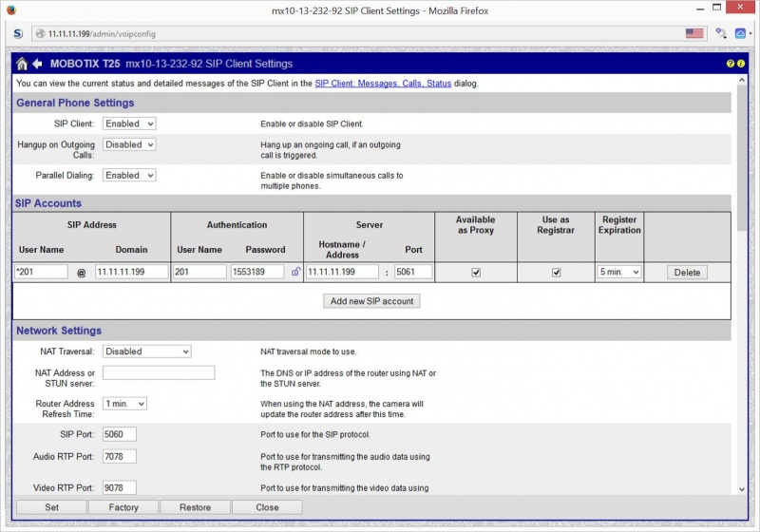Viewport: 760px width, 532px height.
Task: Open the yellow info icon in the header
Action: [x=741, y=64]
